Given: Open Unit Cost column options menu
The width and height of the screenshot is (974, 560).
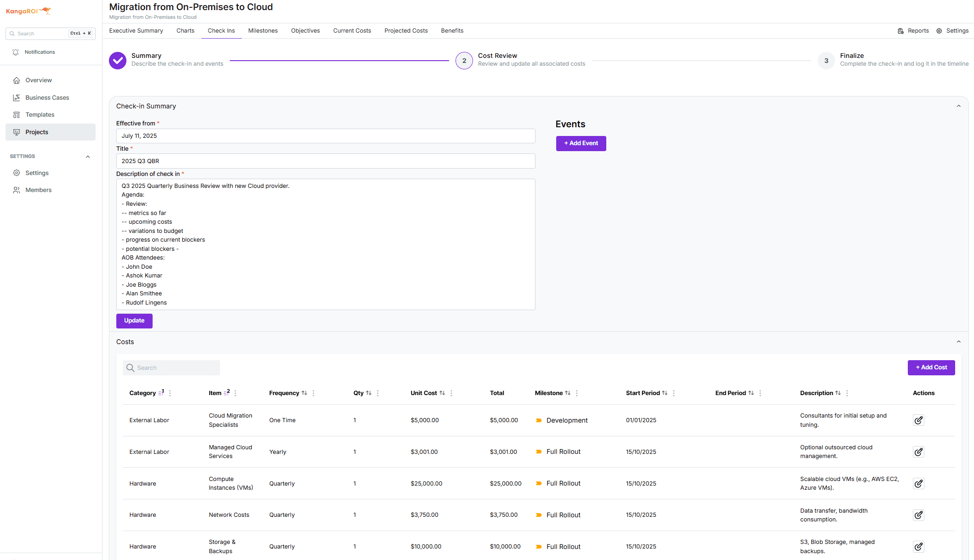Looking at the screenshot, I should click(x=451, y=393).
